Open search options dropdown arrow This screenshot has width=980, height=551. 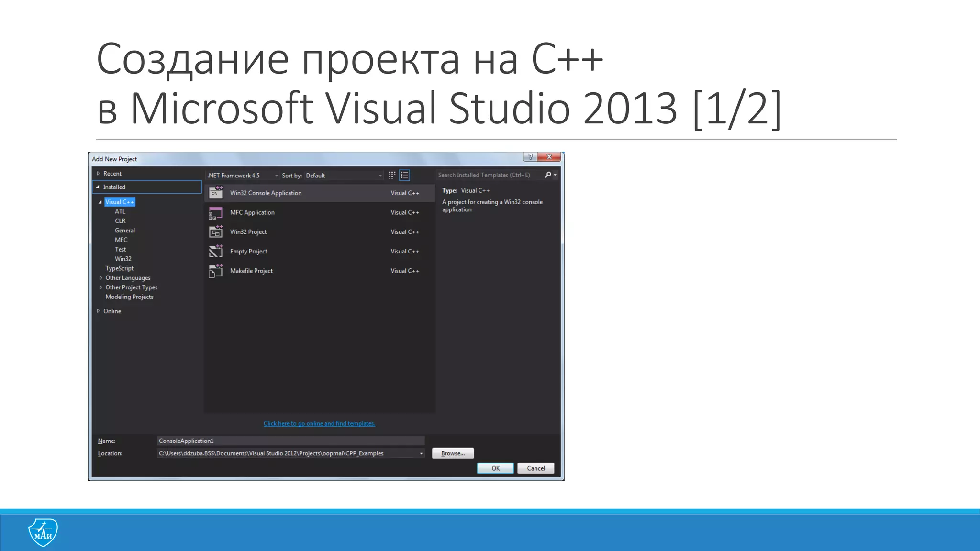[x=555, y=175]
